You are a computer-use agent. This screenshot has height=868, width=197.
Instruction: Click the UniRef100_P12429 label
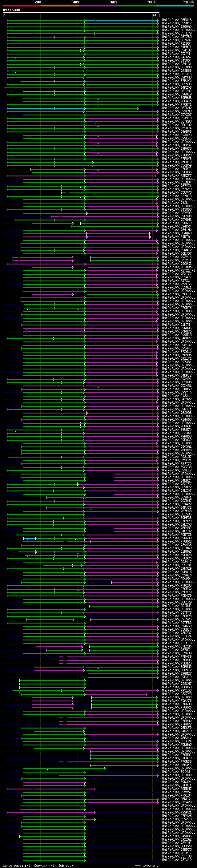click(x=177, y=802)
